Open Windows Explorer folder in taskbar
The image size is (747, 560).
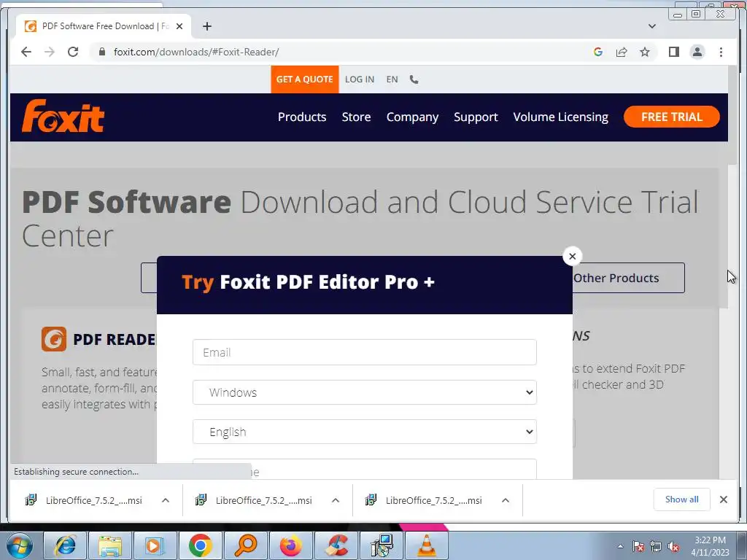tap(110, 545)
